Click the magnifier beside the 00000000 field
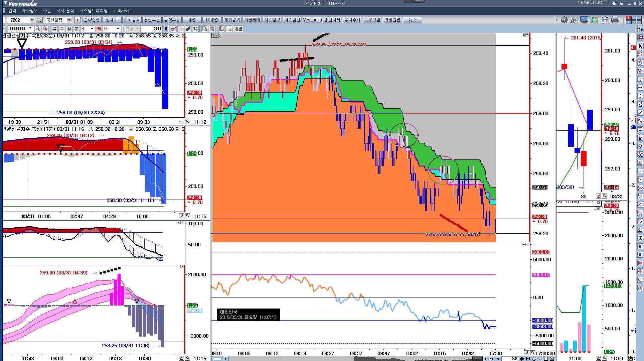The height and width of the screenshot is (361, 644). coord(38,29)
